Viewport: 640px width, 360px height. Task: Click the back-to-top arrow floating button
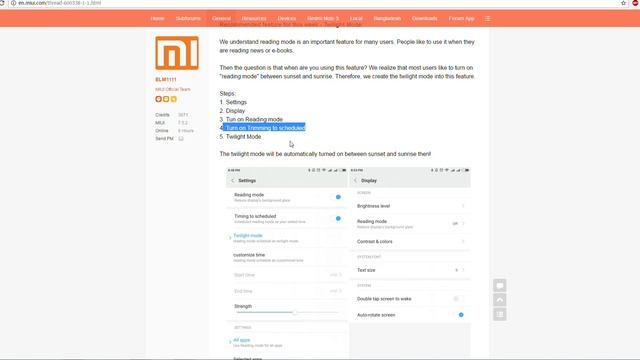(500, 300)
